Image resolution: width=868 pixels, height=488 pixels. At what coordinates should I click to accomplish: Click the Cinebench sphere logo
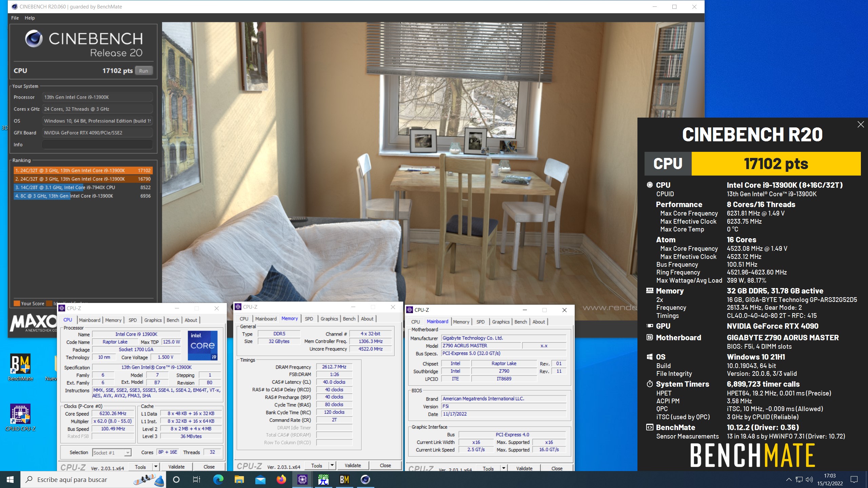coord(34,38)
